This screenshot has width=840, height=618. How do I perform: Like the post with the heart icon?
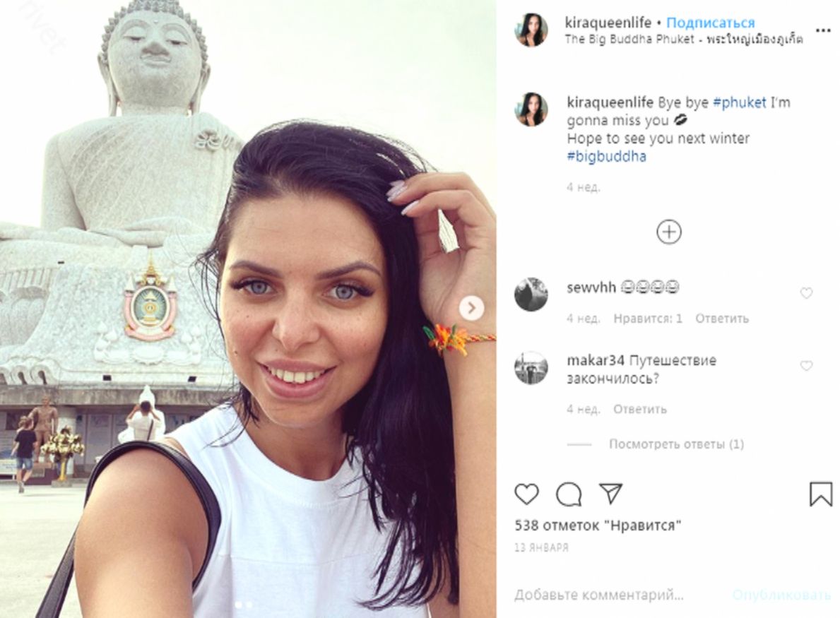(526, 494)
